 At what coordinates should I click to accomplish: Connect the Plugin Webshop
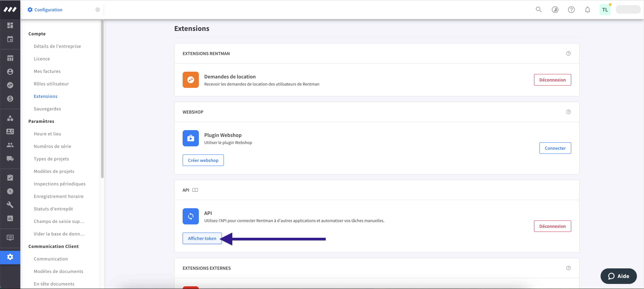(555, 148)
